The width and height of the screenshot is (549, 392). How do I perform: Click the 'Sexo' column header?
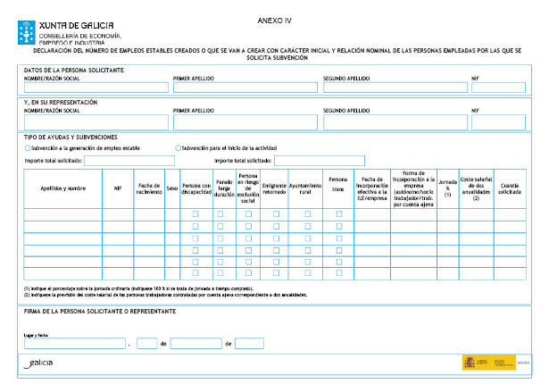(x=172, y=188)
